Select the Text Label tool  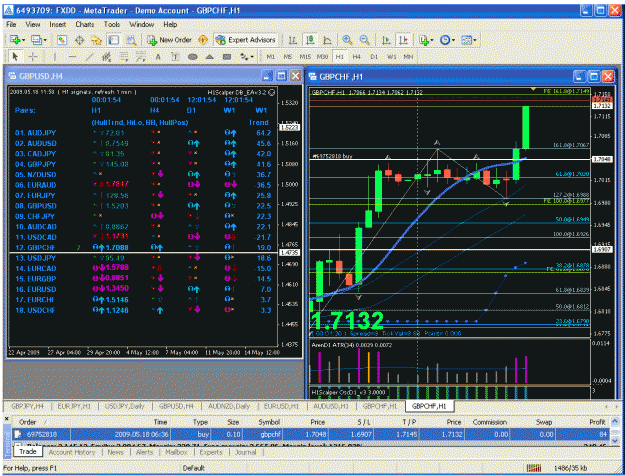point(175,57)
